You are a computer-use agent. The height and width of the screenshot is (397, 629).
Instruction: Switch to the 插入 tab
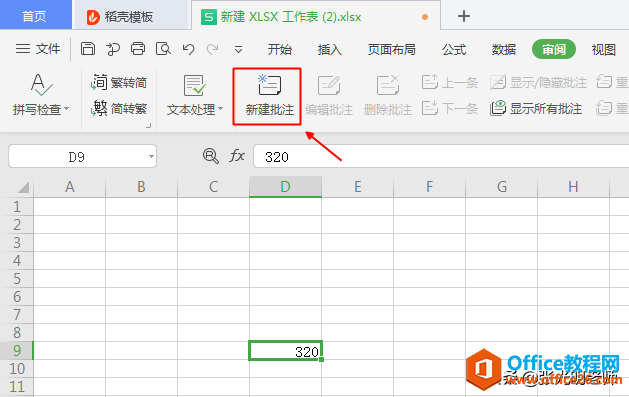(x=330, y=49)
